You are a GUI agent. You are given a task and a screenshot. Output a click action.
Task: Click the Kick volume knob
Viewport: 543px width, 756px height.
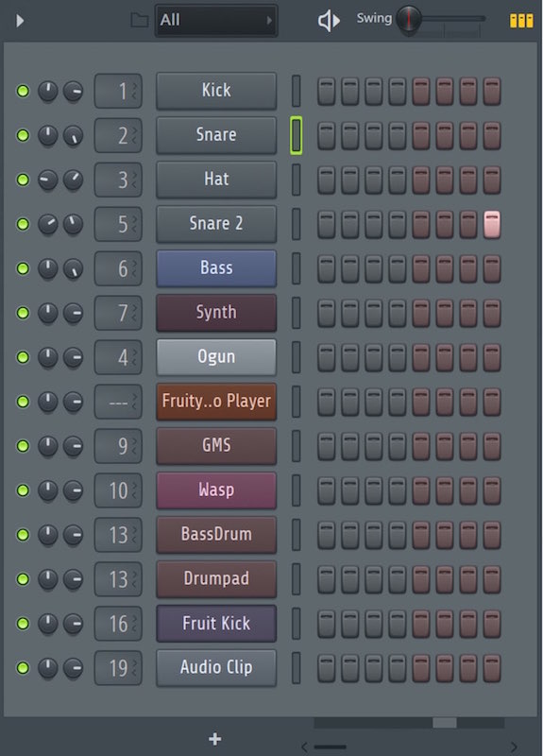[x=74, y=91]
